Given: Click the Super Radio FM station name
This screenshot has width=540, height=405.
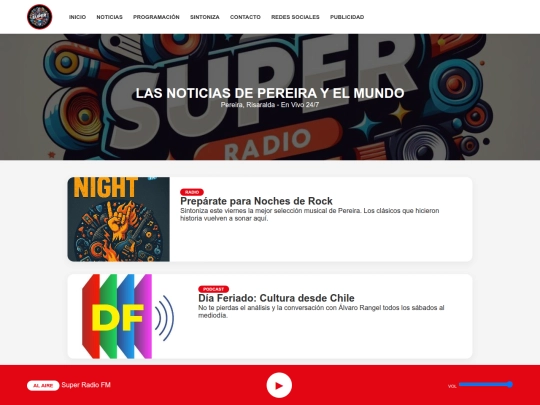Looking at the screenshot, I should pyautogui.click(x=86, y=385).
